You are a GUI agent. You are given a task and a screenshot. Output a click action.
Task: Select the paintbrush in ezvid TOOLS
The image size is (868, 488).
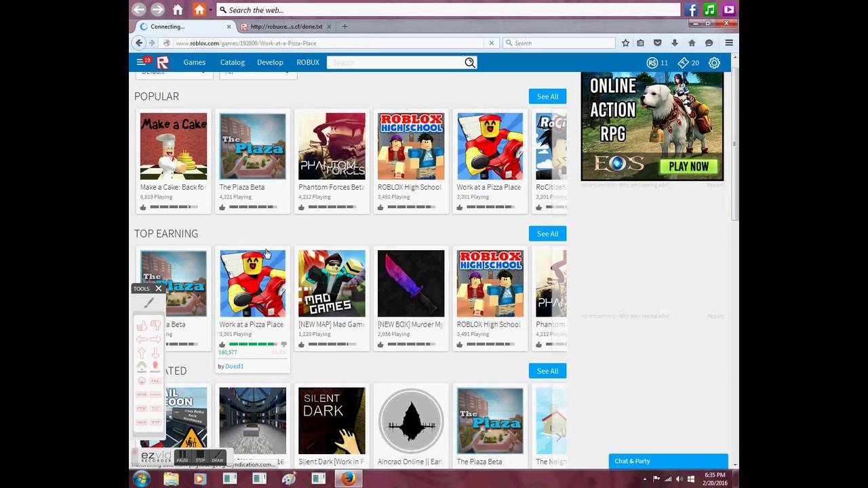pyautogui.click(x=149, y=303)
